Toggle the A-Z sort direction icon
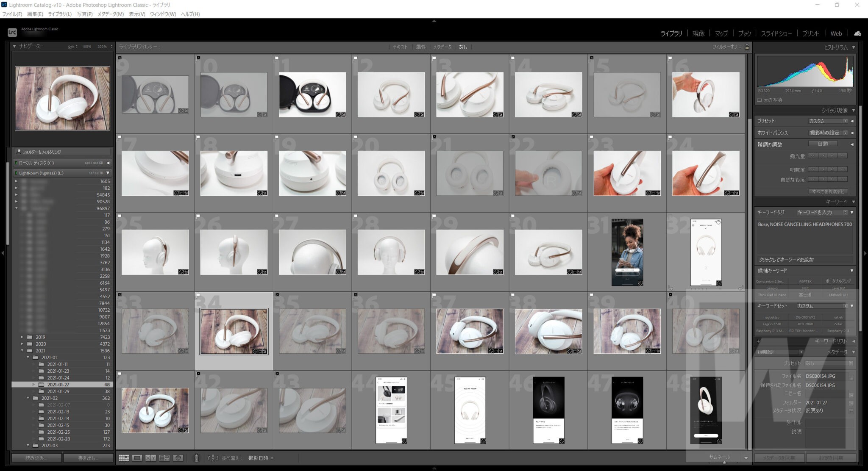This screenshot has height=471, width=868. [212, 458]
